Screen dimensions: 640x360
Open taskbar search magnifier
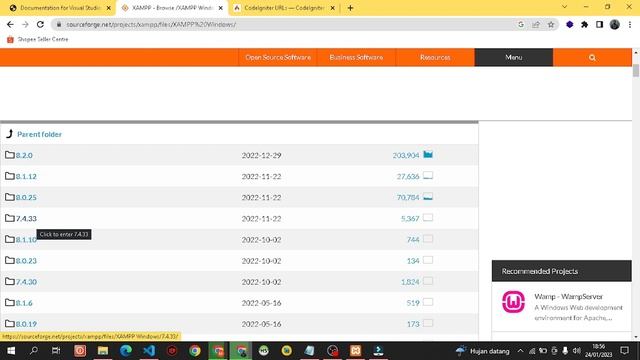(x=34, y=351)
